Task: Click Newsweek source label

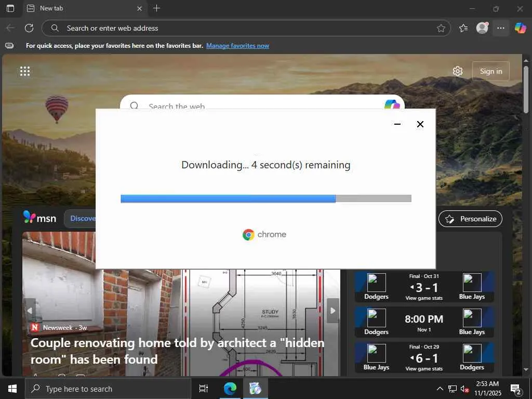Action: [59, 327]
